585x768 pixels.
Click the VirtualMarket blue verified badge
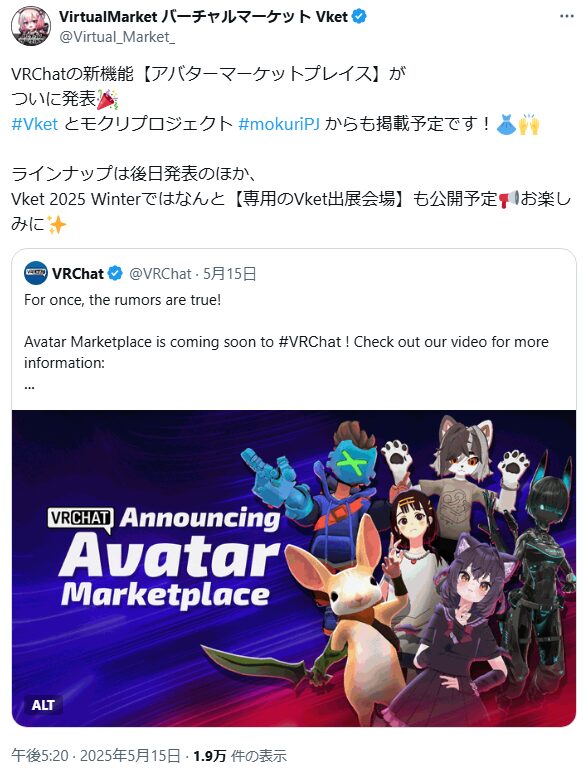point(360,17)
